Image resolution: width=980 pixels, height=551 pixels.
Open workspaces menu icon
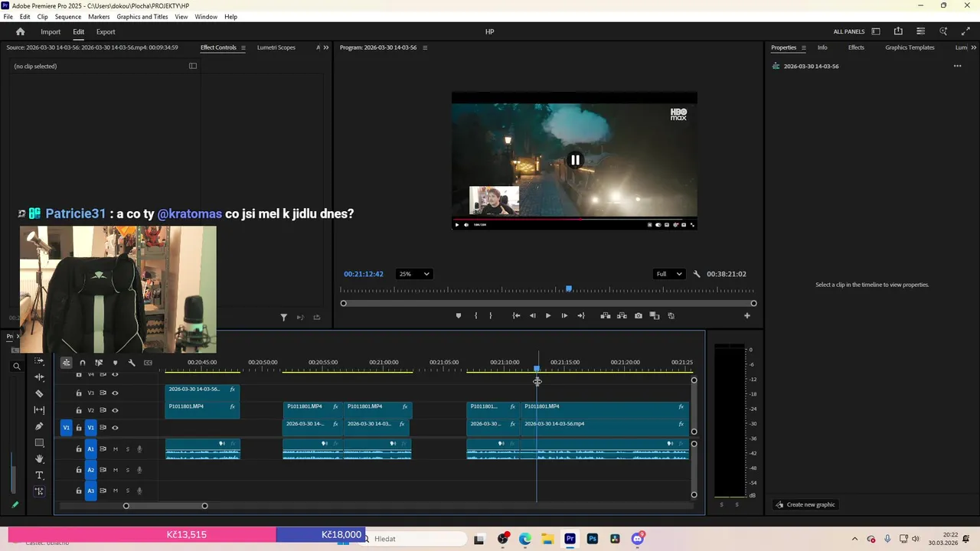click(x=876, y=31)
